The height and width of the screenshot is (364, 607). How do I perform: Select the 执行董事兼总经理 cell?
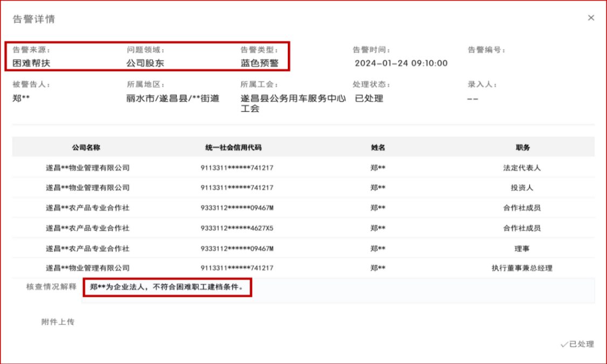[522, 268]
